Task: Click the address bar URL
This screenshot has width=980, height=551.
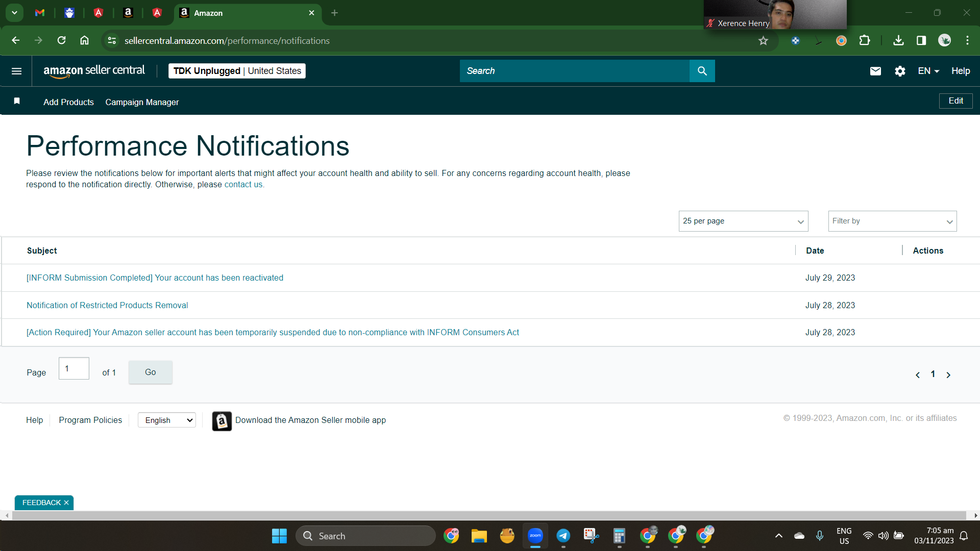Action: pos(227,41)
